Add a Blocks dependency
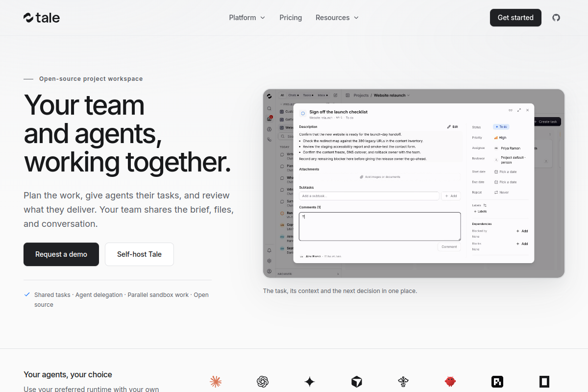588x392 pixels. tap(522, 244)
